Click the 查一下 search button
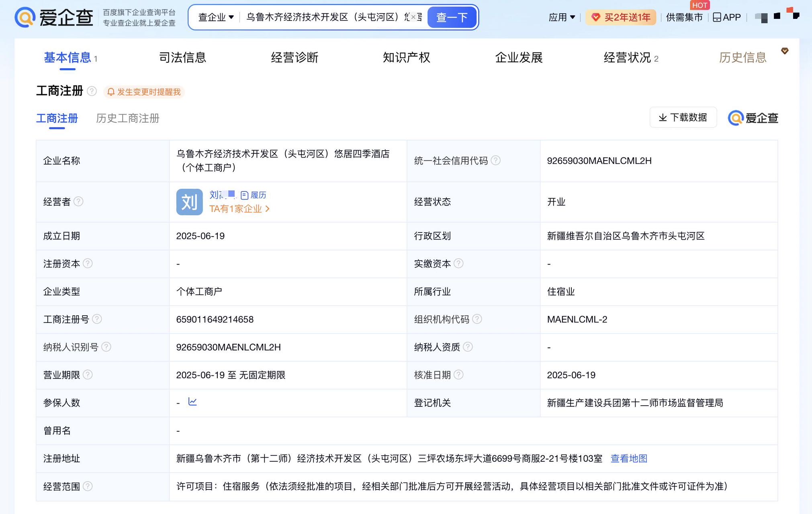 point(452,17)
